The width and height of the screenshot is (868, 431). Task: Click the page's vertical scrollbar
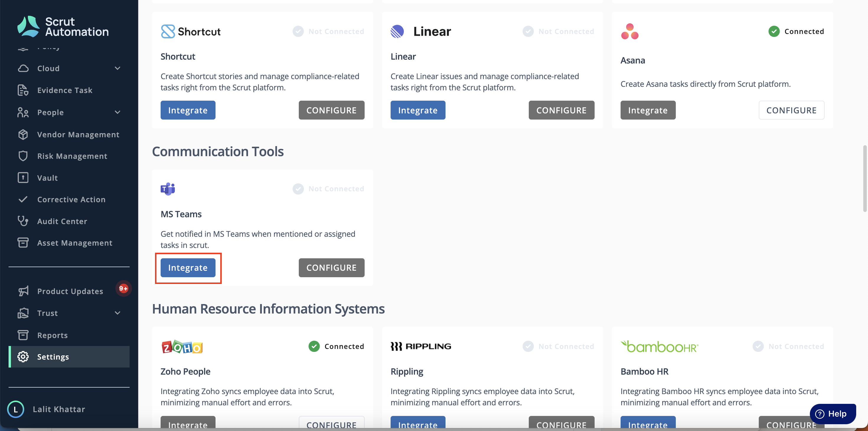[x=865, y=179]
